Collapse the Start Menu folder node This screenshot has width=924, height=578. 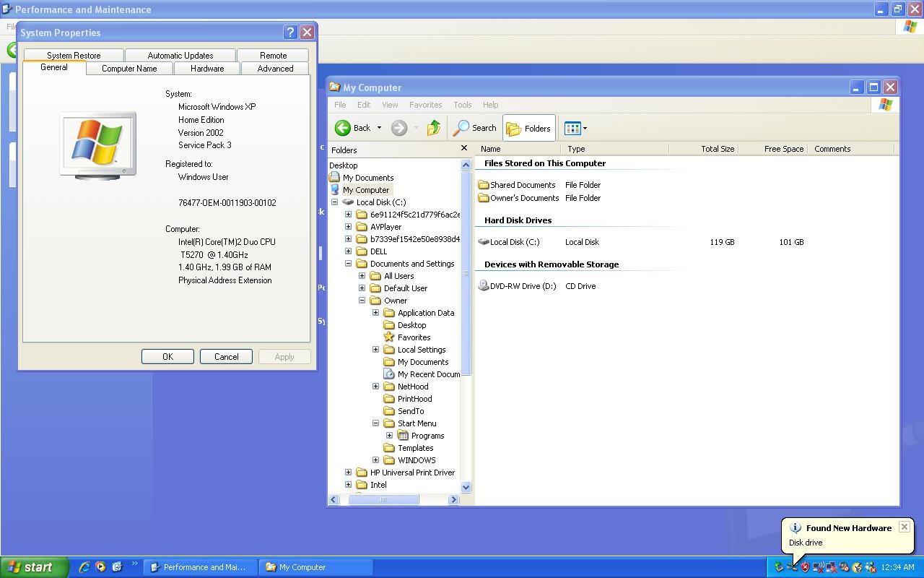click(375, 423)
